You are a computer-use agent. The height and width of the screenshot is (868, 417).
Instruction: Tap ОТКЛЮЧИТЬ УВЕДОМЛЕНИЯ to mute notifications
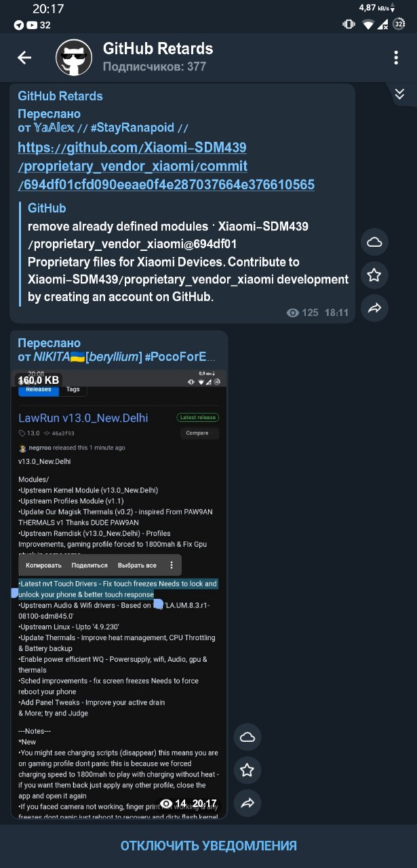209,846
